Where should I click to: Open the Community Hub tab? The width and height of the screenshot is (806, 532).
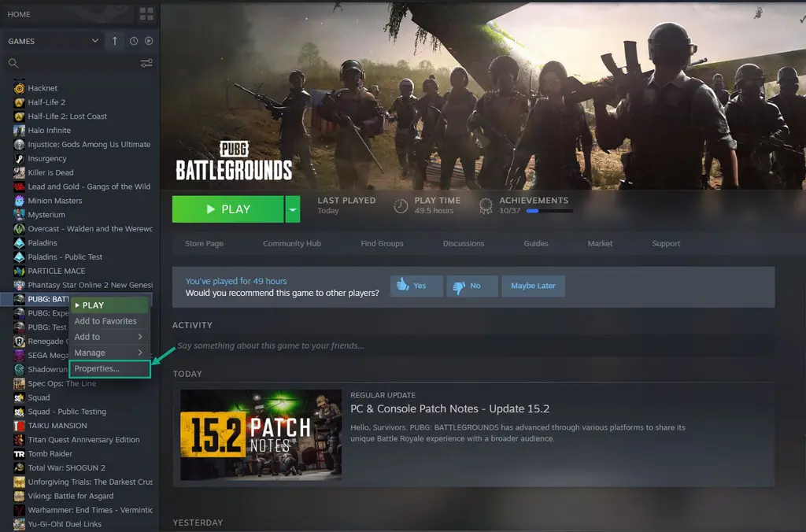click(x=292, y=243)
